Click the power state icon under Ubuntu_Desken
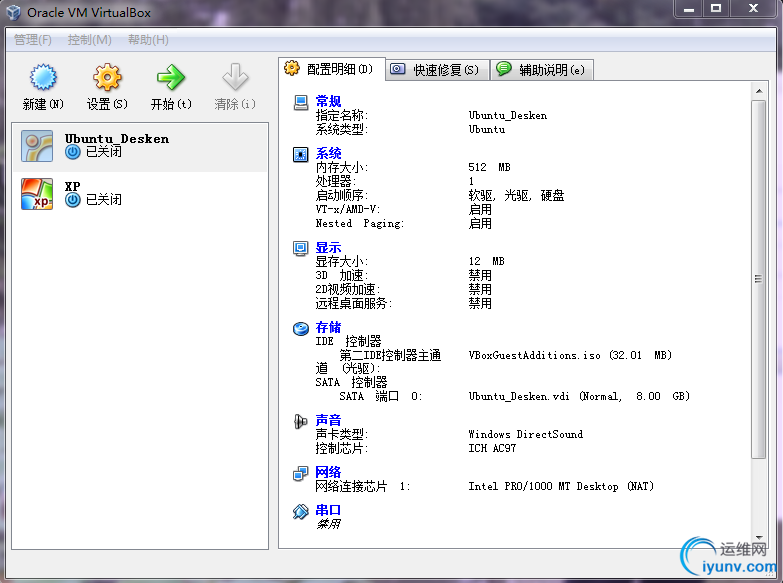The width and height of the screenshot is (783, 583). point(73,152)
